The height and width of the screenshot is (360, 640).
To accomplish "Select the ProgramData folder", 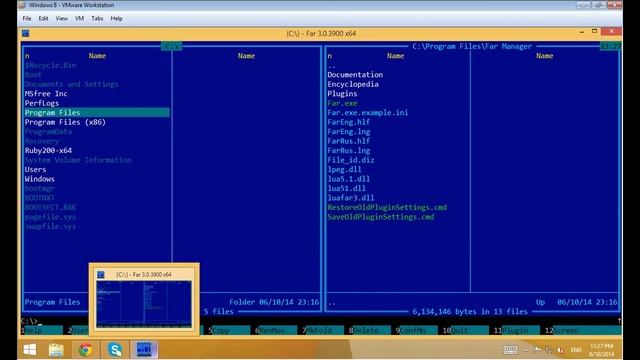I will point(48,131).
